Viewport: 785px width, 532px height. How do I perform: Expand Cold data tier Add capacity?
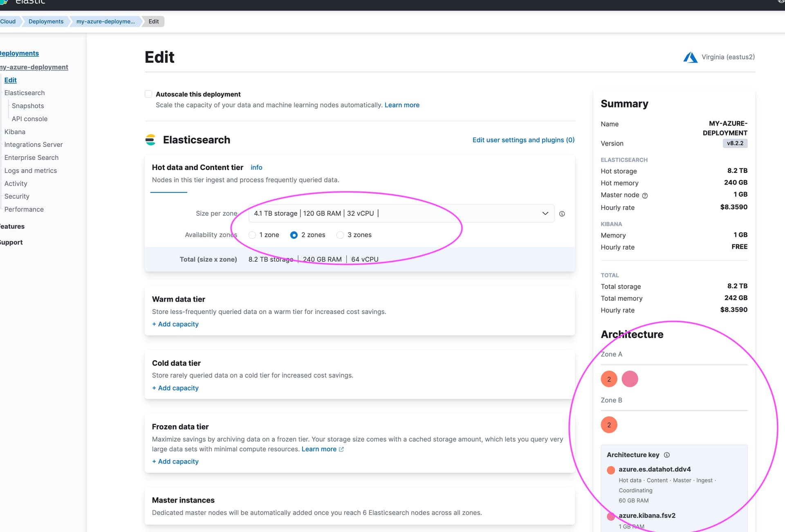(175, 387)
